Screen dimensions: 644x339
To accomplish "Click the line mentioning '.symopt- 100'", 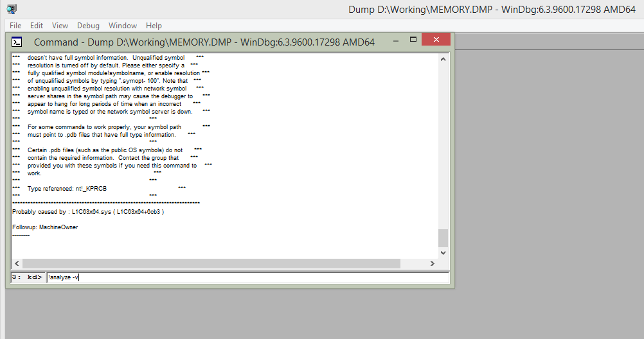I will [x=107, y=81].
